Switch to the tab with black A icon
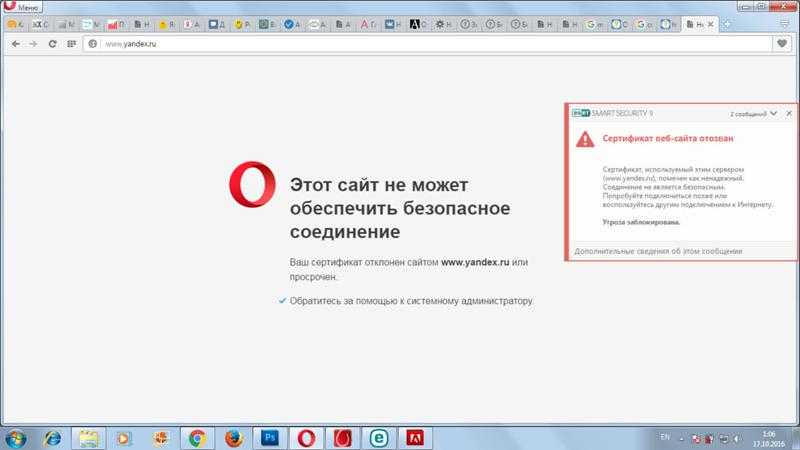Viewport: 800px width, 450px height. click(x=418, y=24)
